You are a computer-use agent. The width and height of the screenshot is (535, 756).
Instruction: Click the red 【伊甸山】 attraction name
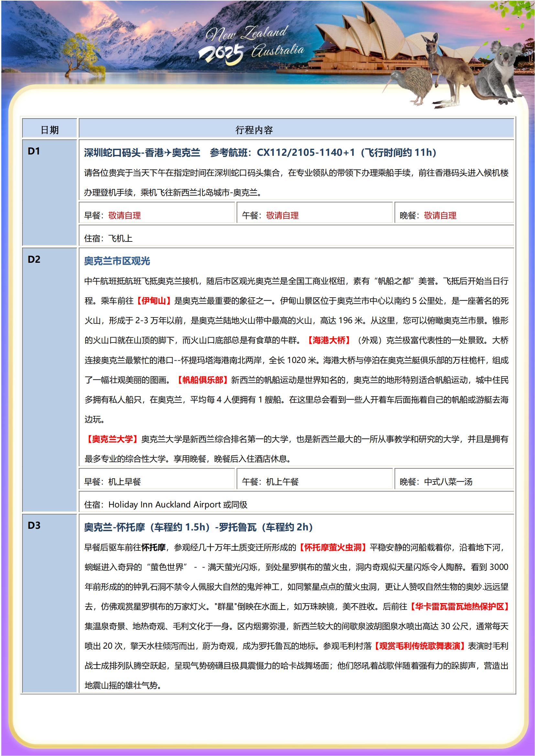click(154, 301)
